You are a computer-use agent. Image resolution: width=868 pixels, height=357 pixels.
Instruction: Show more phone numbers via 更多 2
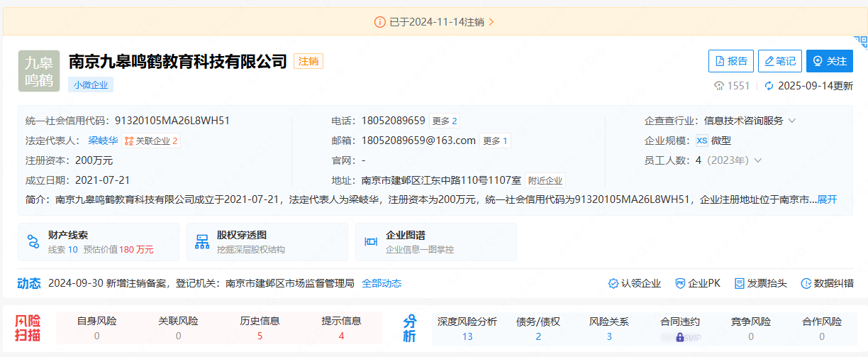tap(445, 121)
